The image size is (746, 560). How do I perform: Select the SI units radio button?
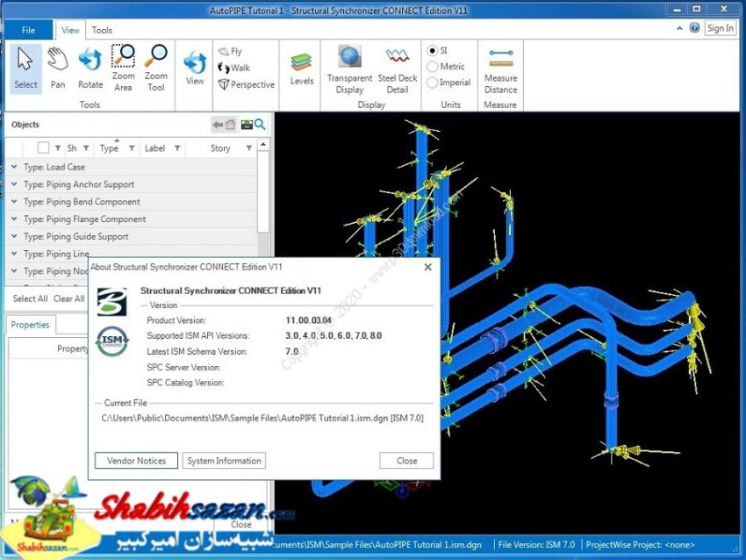click(x=433, y=50)
